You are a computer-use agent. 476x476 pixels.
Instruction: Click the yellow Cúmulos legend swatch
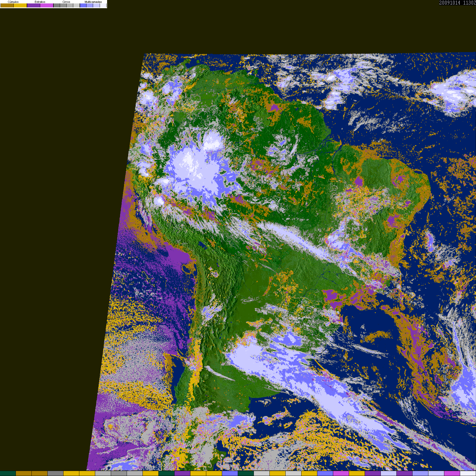[20, 5]
